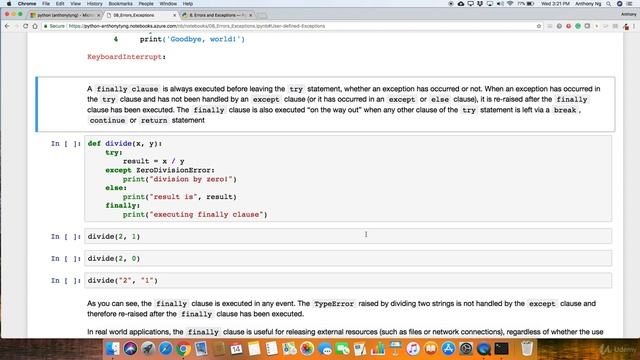Screen dimensions: 640x360
Task: Click the URL address bar
Action: tap(292, 26)
